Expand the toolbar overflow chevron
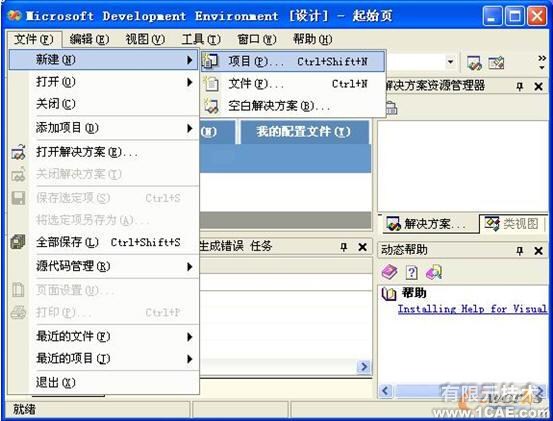This screenshot has height=421, width=553. click(542, 62)
